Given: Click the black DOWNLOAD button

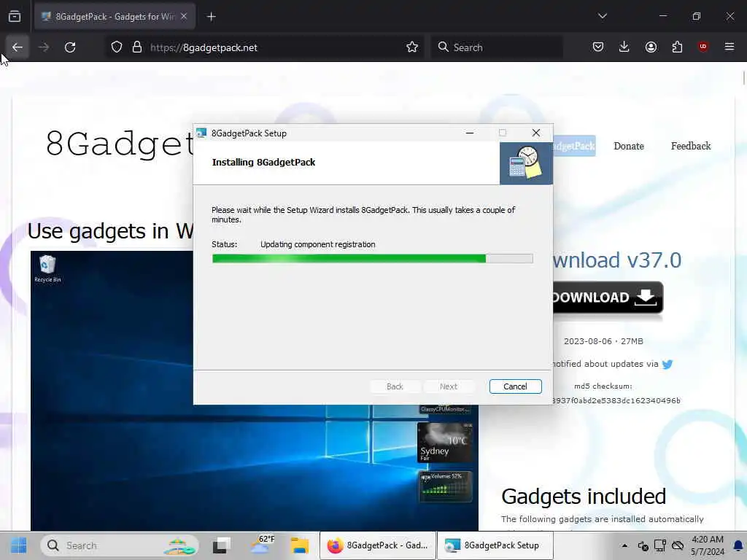Looking at the screenshot, I should coord(608,297).
